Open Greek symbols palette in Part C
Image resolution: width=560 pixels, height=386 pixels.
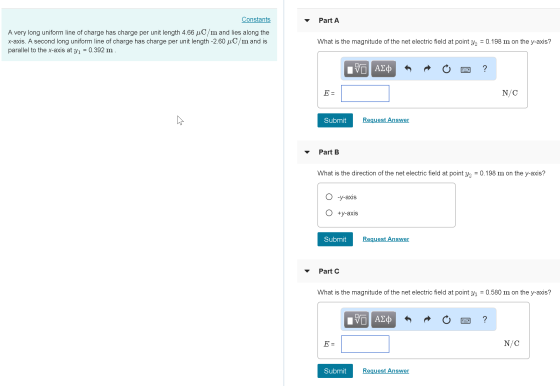(x=383, y=320)
